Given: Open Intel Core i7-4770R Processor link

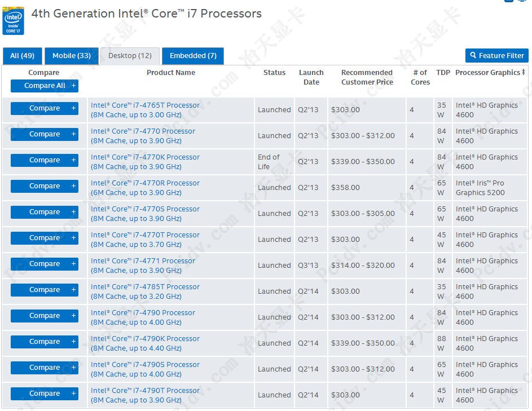Looking at the screenshot, I should [x=145, y=188].
